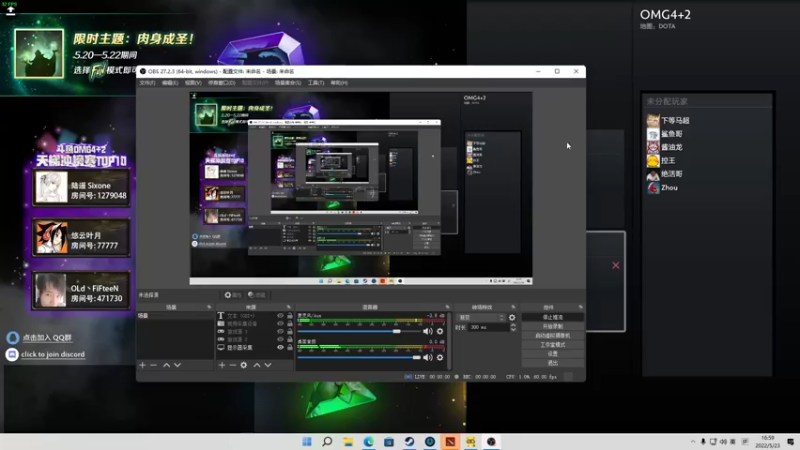Click the click to join discord link

[53, 354]
